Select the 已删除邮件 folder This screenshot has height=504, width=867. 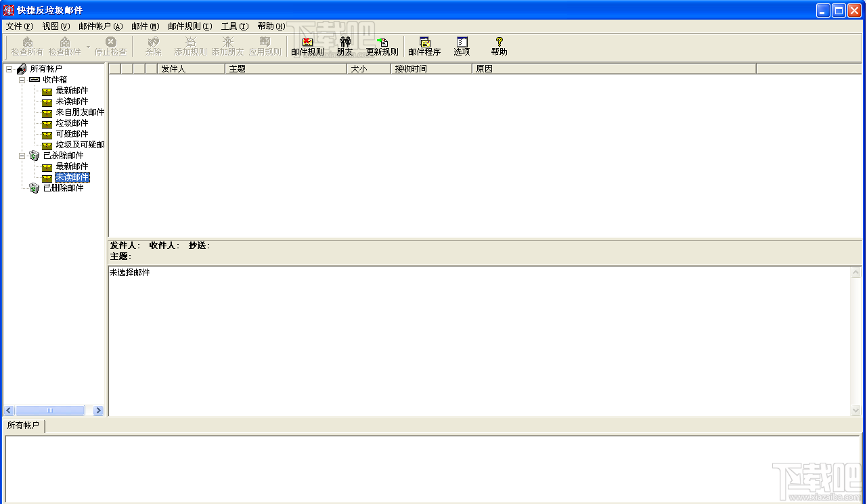click(63, 188)
